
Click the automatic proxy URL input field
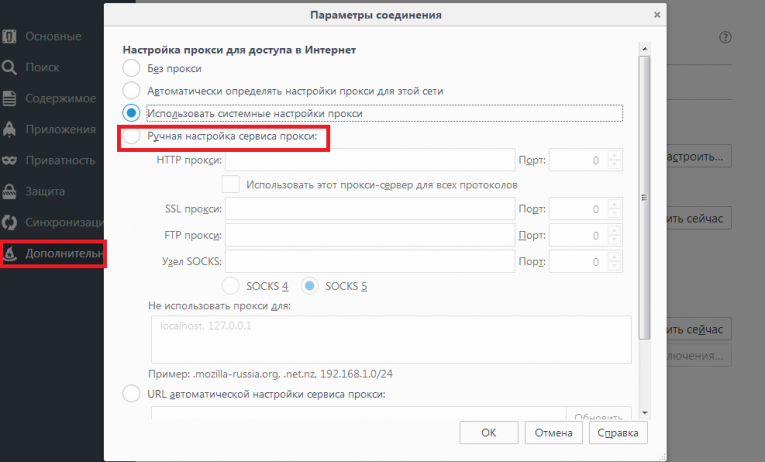(359, 413)
